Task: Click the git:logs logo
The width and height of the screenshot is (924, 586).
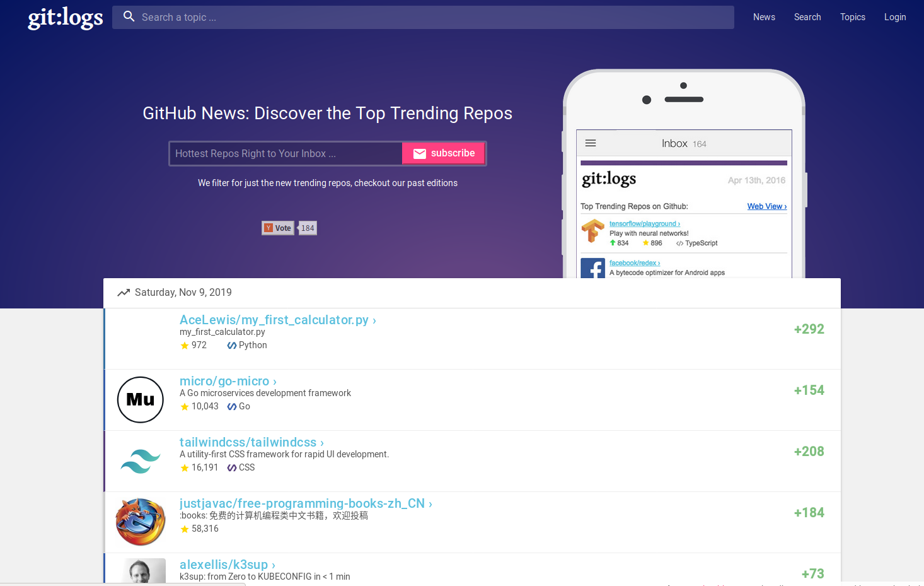Action: [65, 18]
